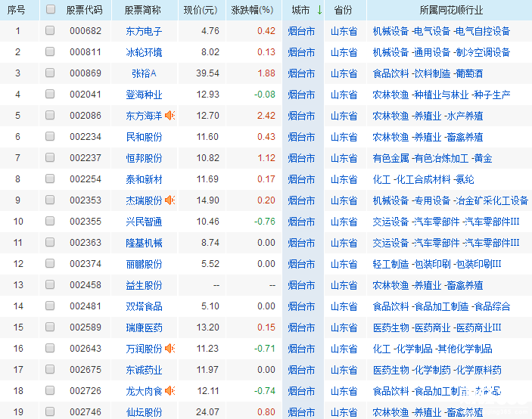Click speaker icon next to 东方海洋
This screenshot has height=419, width=532.
pos(170,116)
